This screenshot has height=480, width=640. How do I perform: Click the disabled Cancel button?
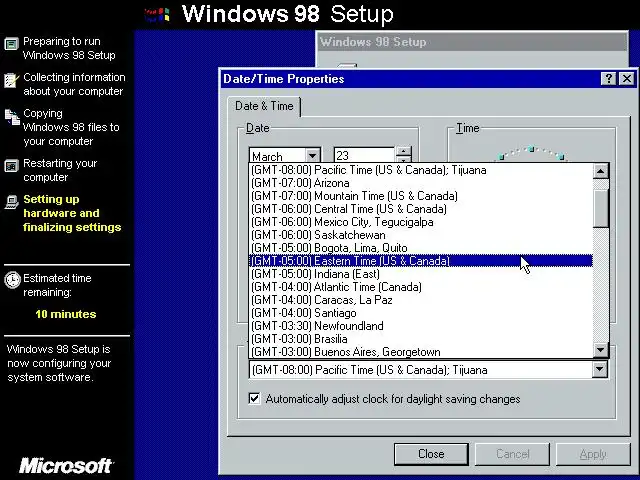(x=512, y=454)
